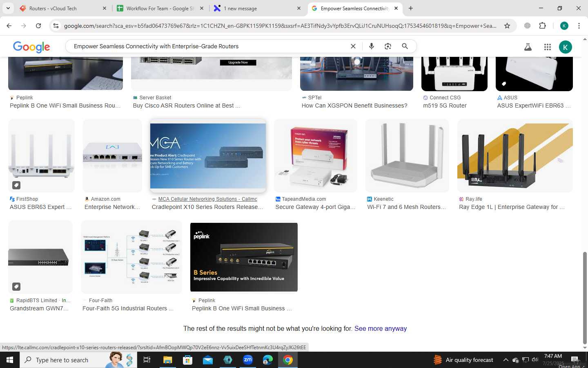The height and width of the screenshot is (368, 588).
Task: Click the address bar URL field
Action: pyautogui.click(x=280, y=26)
